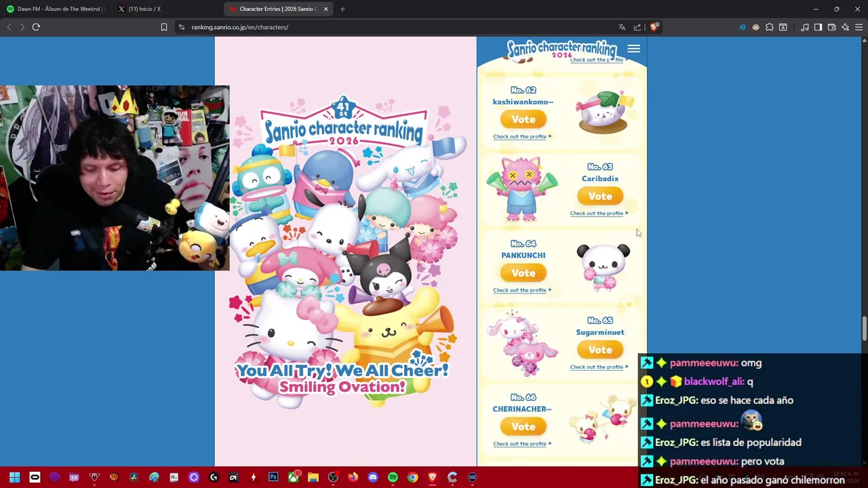Vote for CHERINACHERINE No. 66
The image size is (868, 488).
coord(524,426)
